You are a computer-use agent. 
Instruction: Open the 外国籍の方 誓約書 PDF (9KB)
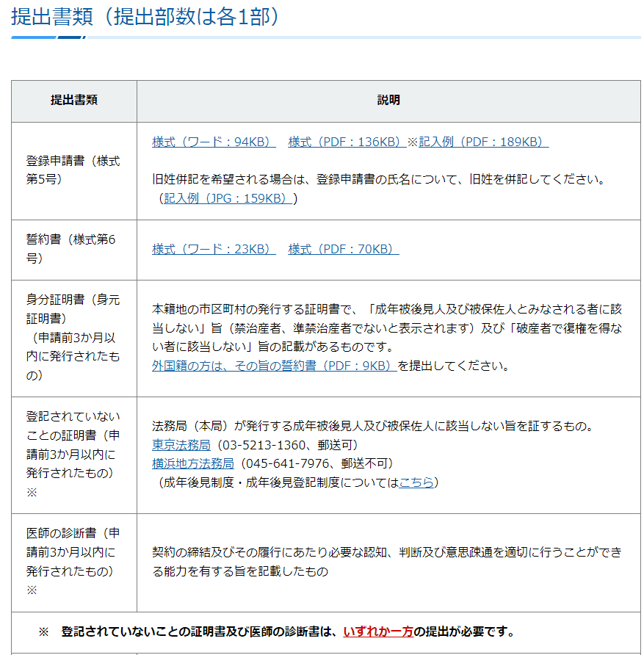point(274,366)
